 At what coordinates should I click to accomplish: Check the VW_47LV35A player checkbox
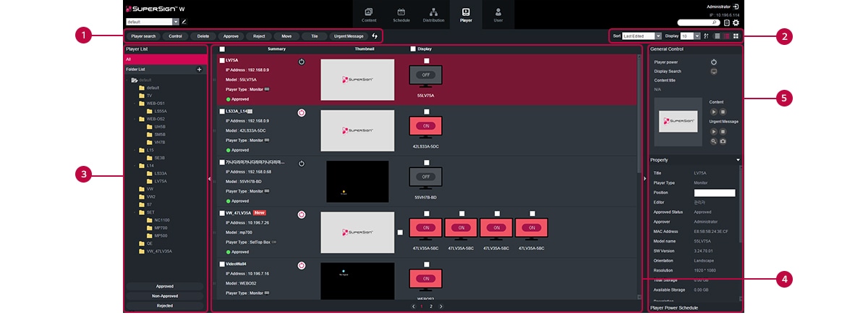222,213
